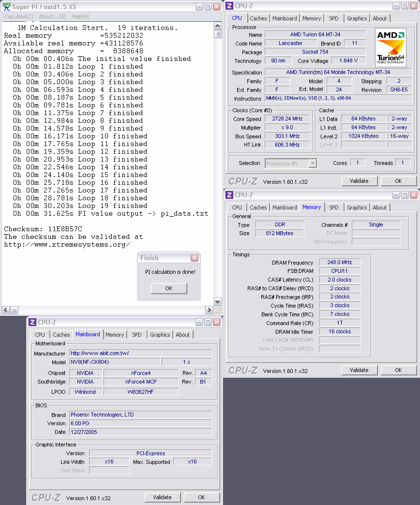Switch to Mainboard tab in top CPU-Z window

[285, 18]
